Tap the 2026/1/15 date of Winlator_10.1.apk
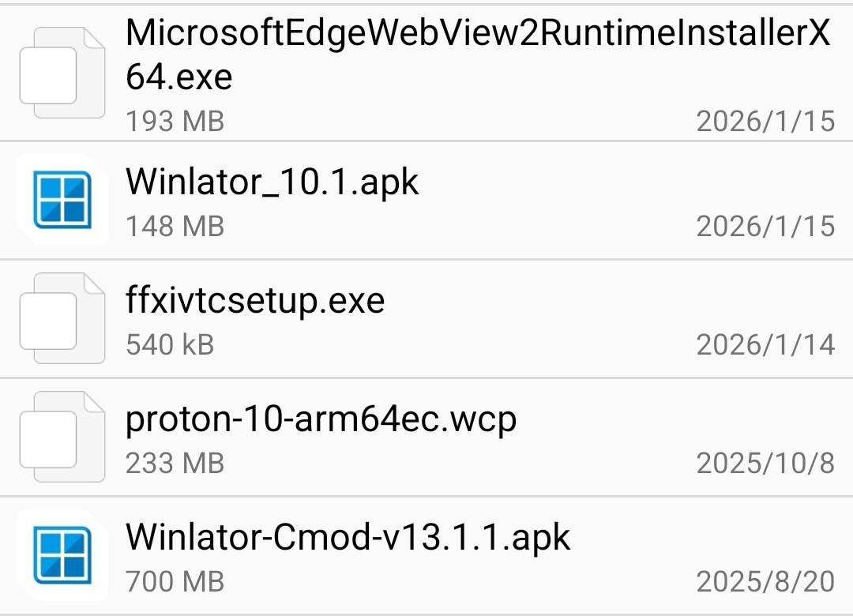This screenshot has height=616, width=853. pyautogui.click(x=765, y=227)
